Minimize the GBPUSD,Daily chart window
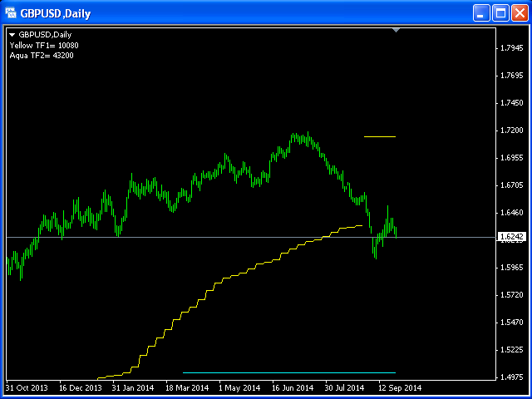532x399 pixels. coord(482,13)
